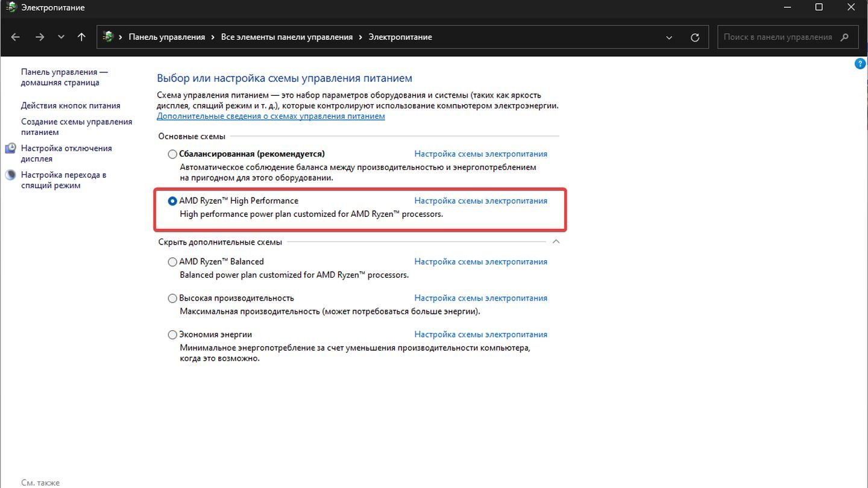The height and width of the screenshot is (488, 868).
Task: Open plan settings for AMD Ryzen Balanced
Action: [480, 261]
